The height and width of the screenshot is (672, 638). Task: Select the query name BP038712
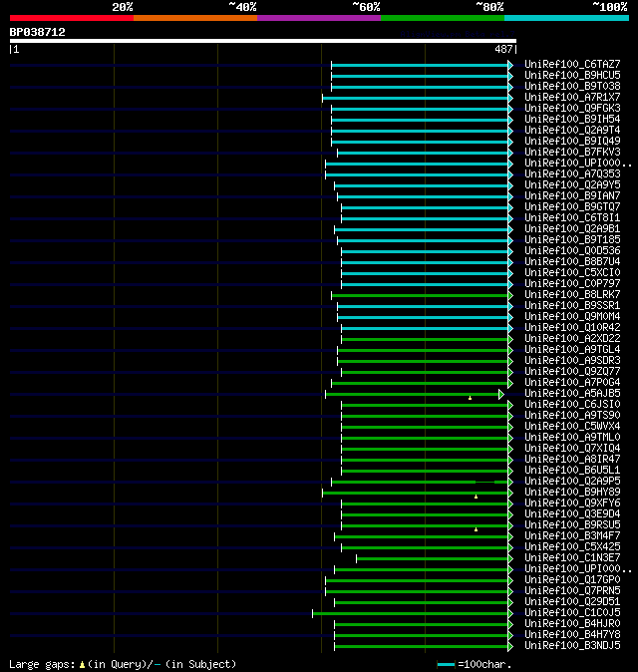(x=37, y=32)
